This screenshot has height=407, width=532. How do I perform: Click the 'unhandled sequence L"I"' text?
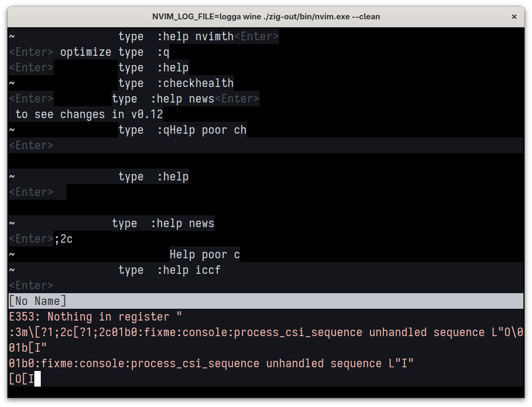pyautogui.click(x=339, y=364)
